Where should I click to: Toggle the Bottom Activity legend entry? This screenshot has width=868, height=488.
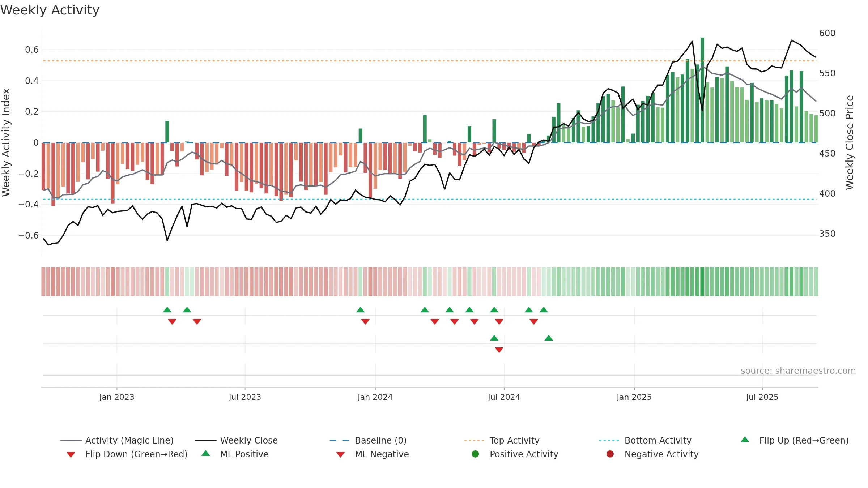tap(645, 440)
